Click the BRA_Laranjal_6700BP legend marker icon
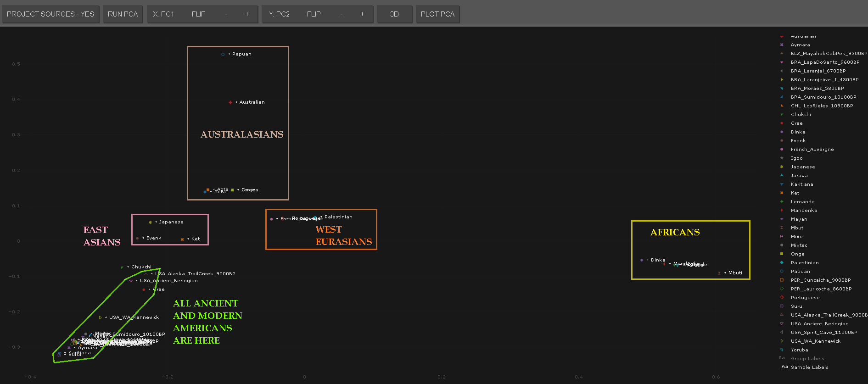 [x=782, y=71]
